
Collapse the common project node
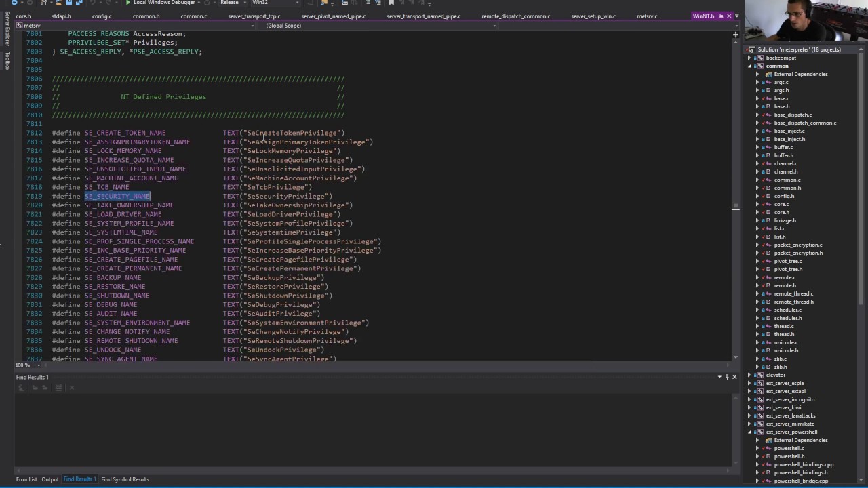[x=749, y=66]
